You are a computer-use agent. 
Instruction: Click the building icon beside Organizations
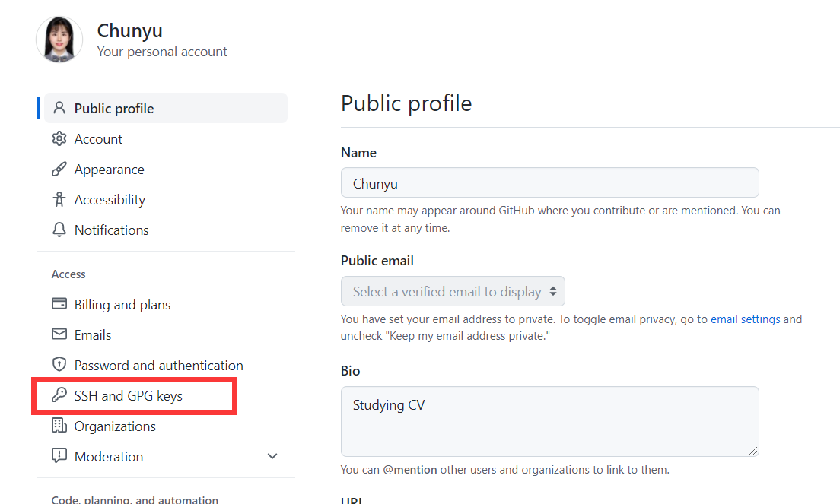click(x=59, y=426)
